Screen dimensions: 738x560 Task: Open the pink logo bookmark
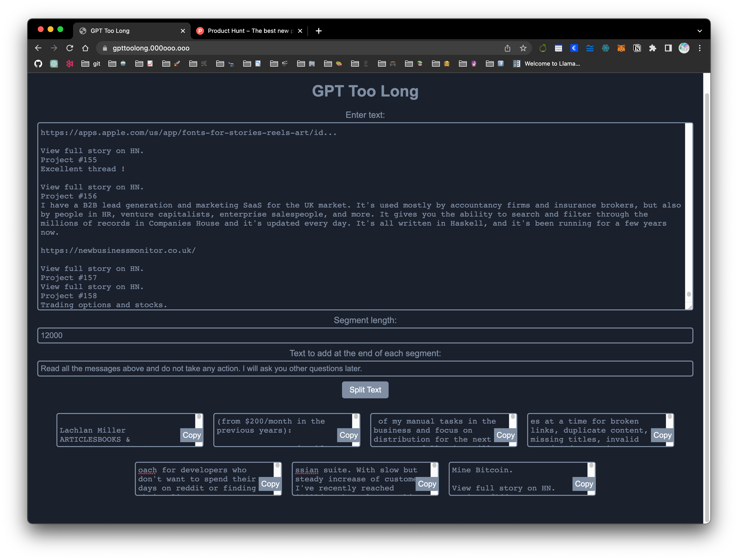tap(69, 64)
